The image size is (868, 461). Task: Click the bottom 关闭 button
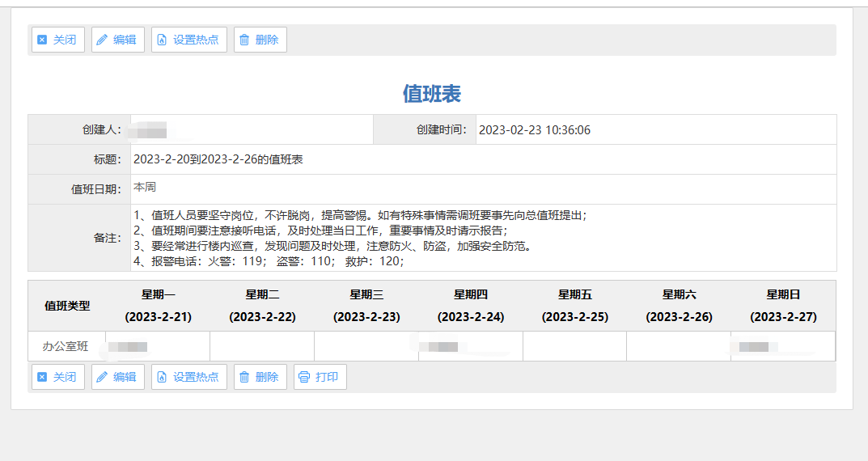tap(58, 377)
